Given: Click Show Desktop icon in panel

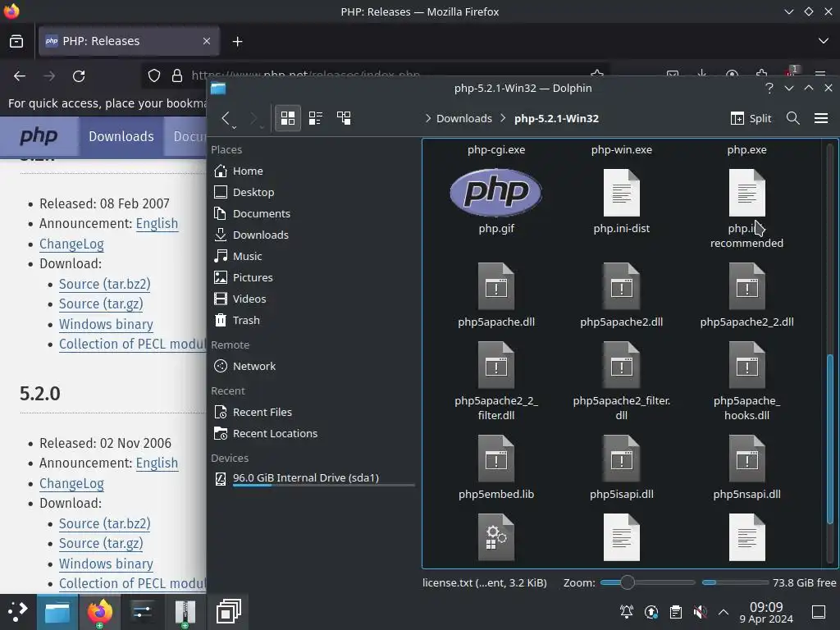Looking at the screenshot, I should [x=819, y=612].
